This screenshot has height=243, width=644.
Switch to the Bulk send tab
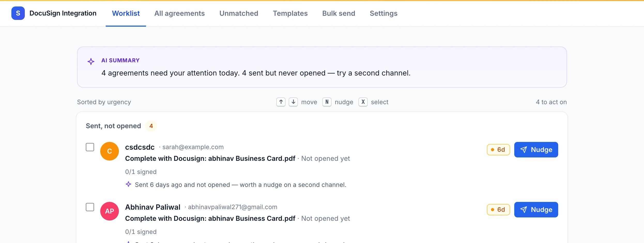tap(339, 13)
